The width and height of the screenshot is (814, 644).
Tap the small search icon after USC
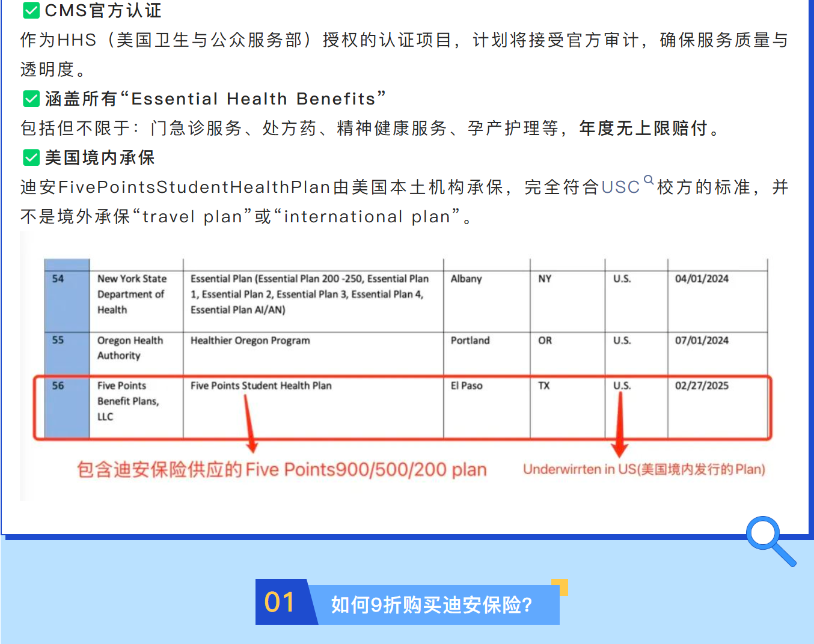[648, 180]
